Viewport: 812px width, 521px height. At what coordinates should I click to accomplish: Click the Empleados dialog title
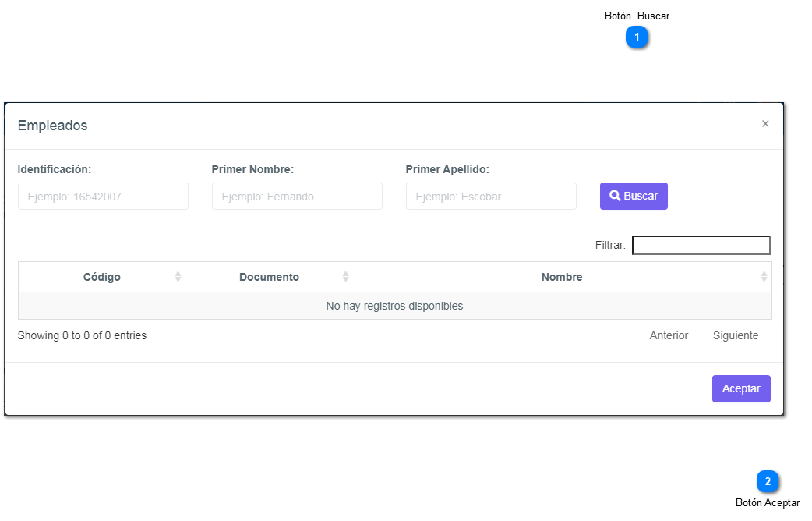click(x=53, y=126)
